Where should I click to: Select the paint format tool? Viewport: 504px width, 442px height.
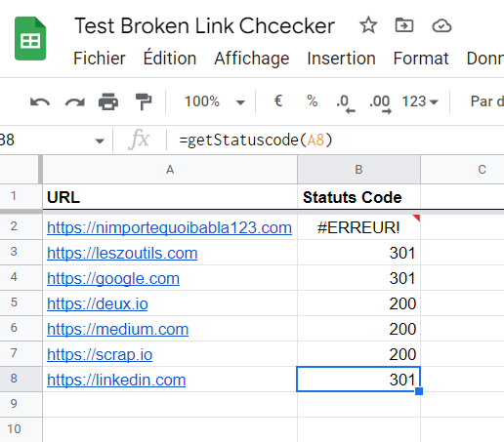pyautogui.click(x=144, y=101)
